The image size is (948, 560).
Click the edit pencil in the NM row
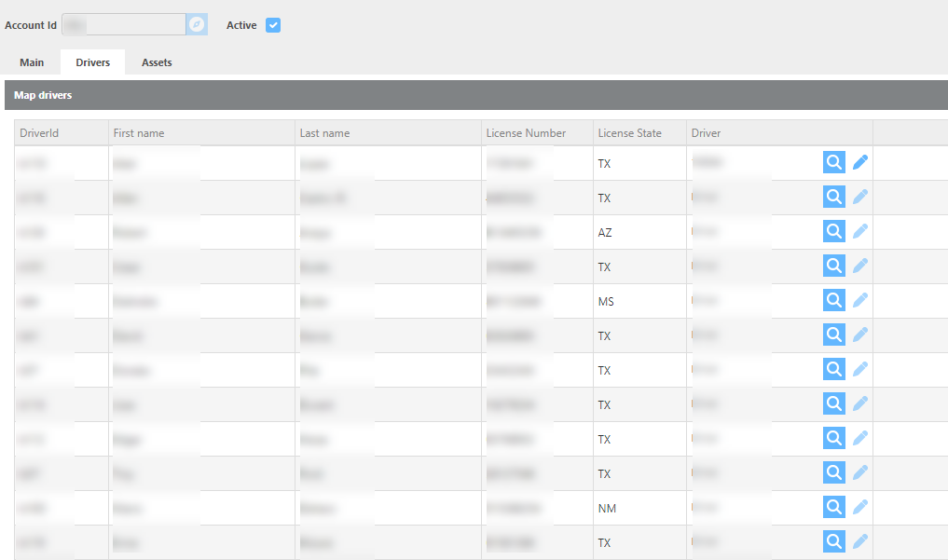[860, 507]
